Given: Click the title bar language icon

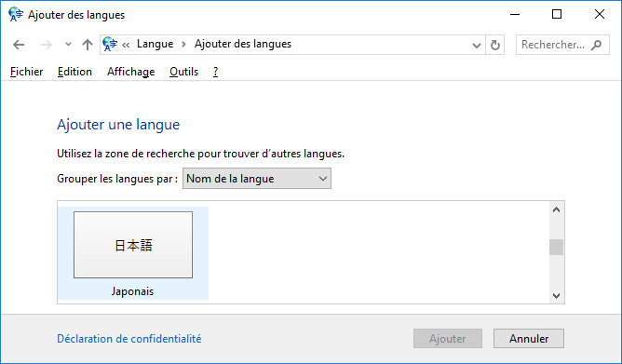Looking at the screenshot, I should (16, 14).
